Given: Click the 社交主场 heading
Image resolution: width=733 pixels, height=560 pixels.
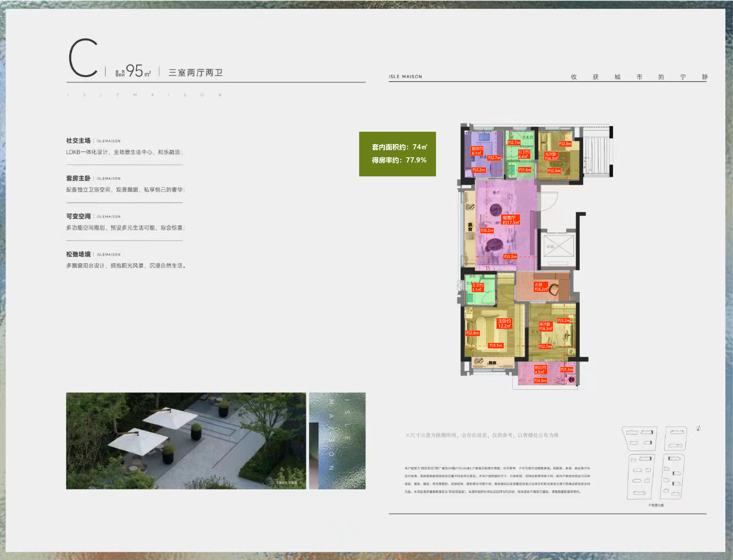Looking at the screenshot, I should (78, 141).
